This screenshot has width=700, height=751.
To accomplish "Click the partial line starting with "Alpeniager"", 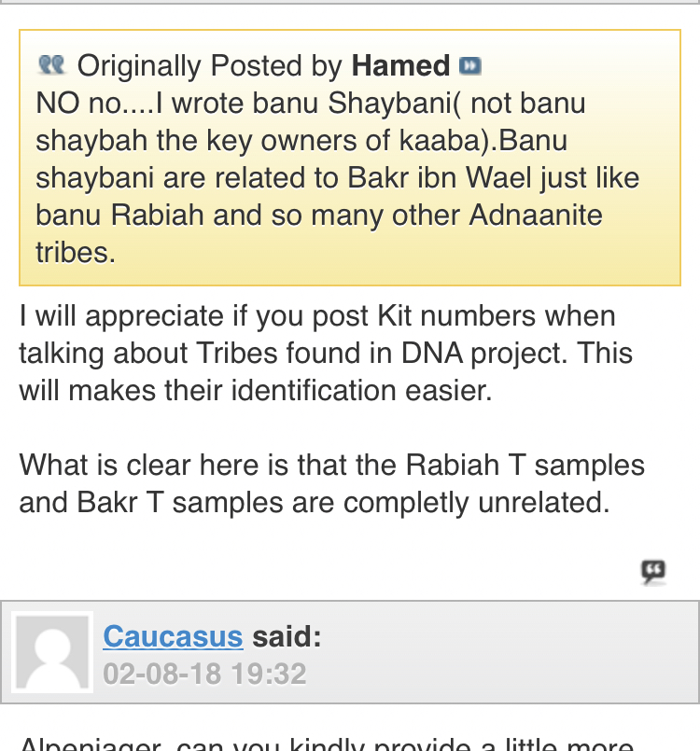I will click(327, 744).
